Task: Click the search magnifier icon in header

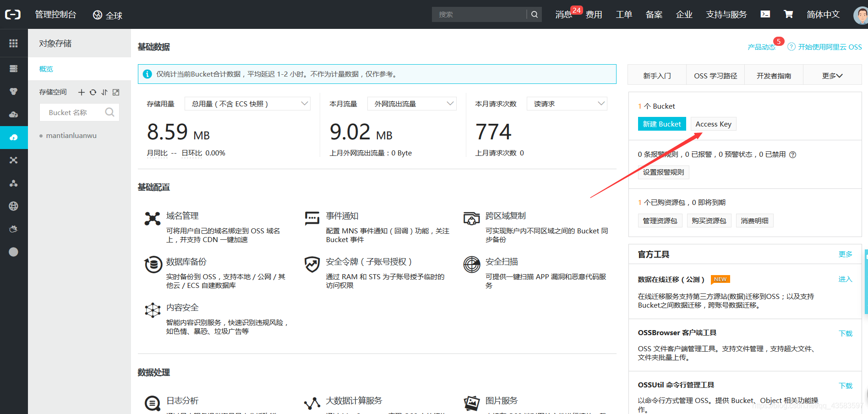Action: click(x=534, y=15)
